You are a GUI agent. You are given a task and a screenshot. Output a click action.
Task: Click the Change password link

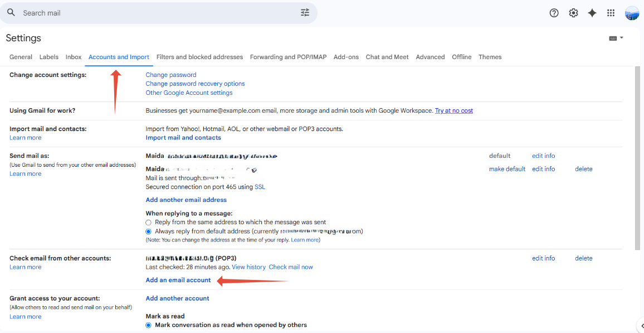click(x=171, y=75)
